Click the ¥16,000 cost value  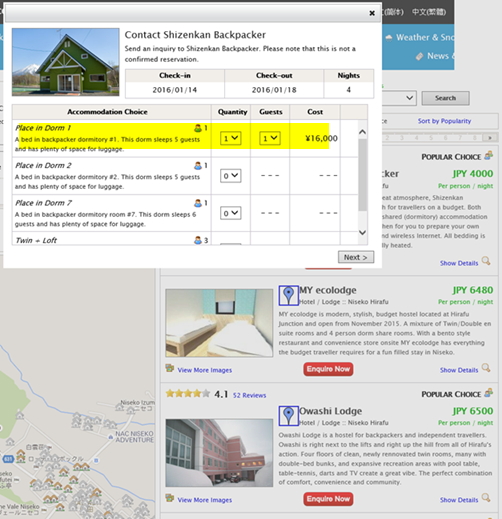click(321, 138)
